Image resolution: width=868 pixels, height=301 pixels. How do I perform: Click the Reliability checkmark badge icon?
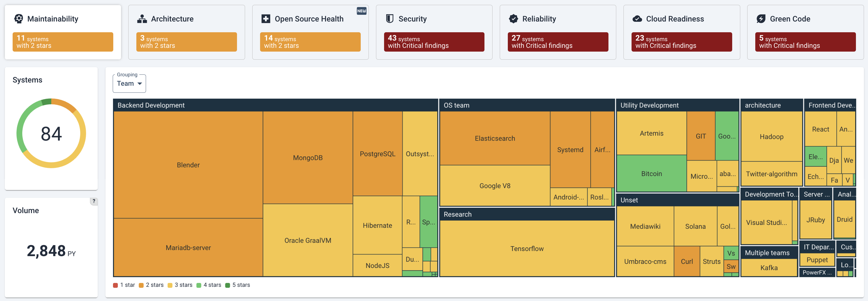513,19
